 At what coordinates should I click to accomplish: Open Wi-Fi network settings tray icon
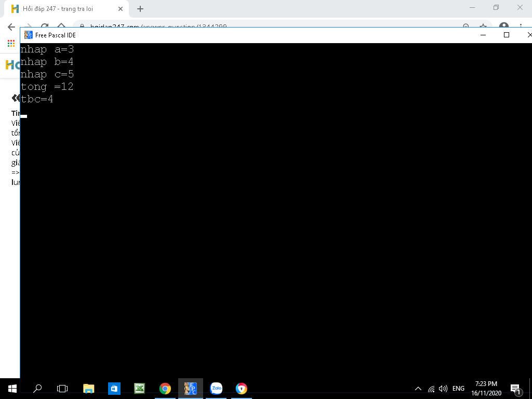(x=431, y=389)
